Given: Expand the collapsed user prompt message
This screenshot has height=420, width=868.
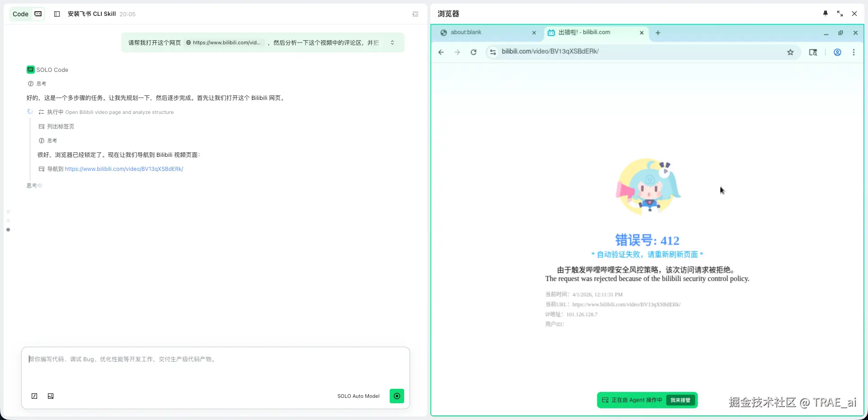Looking at the screenshot, I should 392,42.
